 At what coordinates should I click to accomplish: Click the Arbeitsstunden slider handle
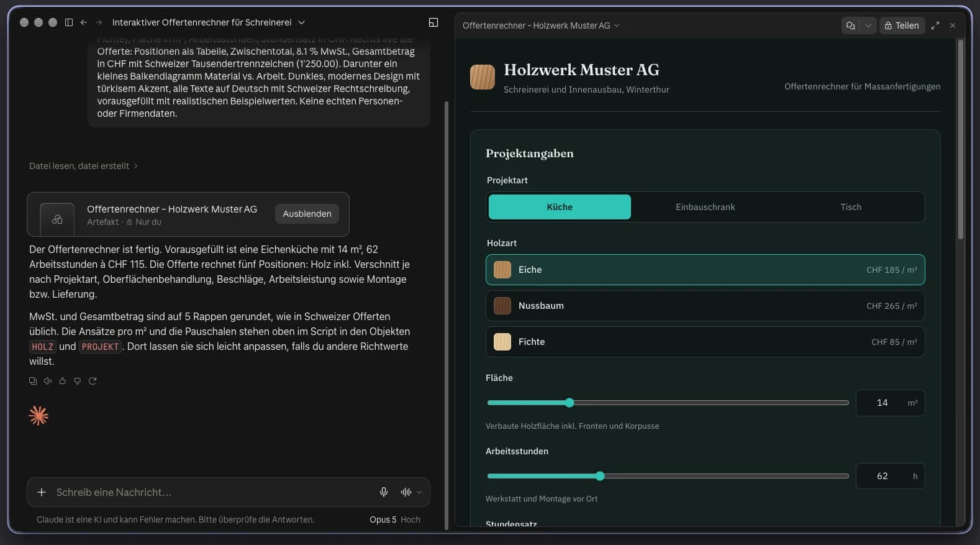600,476
